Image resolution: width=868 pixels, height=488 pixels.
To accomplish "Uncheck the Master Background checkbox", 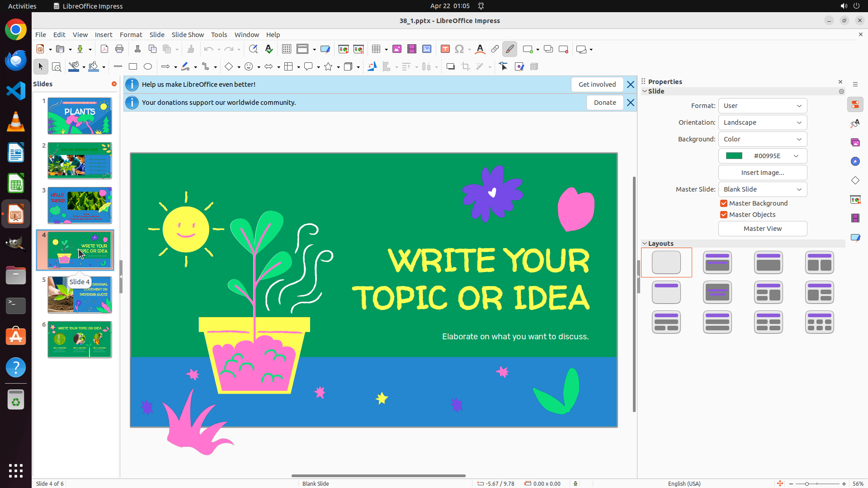I will point(724,203).
